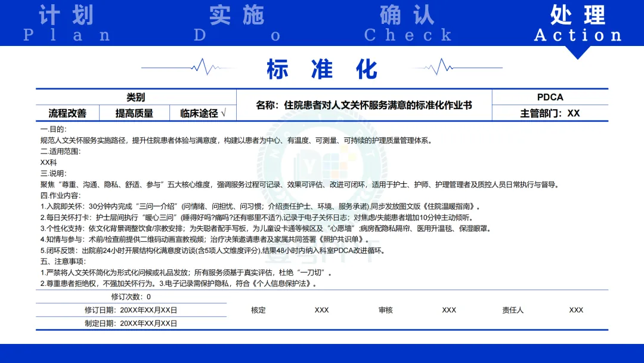
Task: Click the 一.目的 section heading
Action: pos(54,129)
